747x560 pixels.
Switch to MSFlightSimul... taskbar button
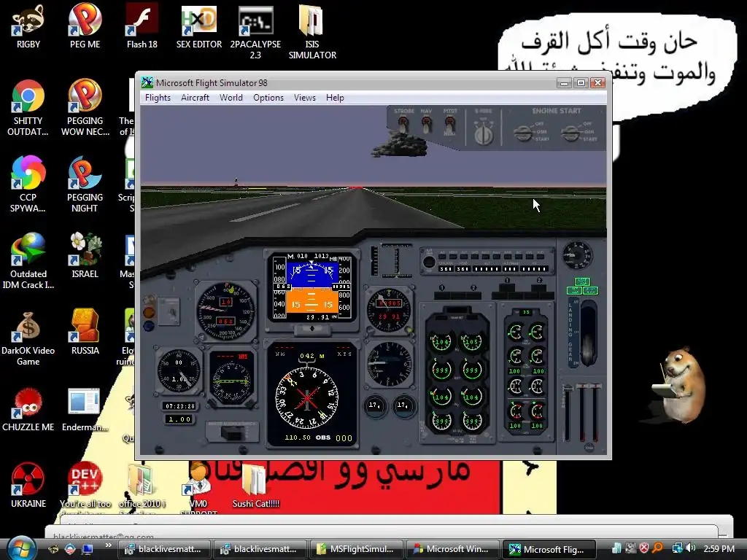[x=356, y=549]
